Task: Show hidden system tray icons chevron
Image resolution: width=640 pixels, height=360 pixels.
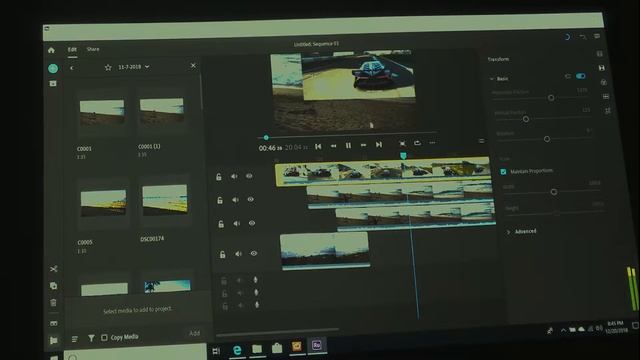Action: tap(563, 330)
